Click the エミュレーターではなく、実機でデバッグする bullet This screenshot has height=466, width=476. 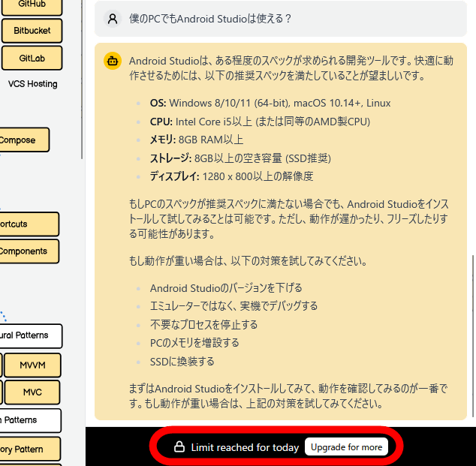[x=233, y=306]
